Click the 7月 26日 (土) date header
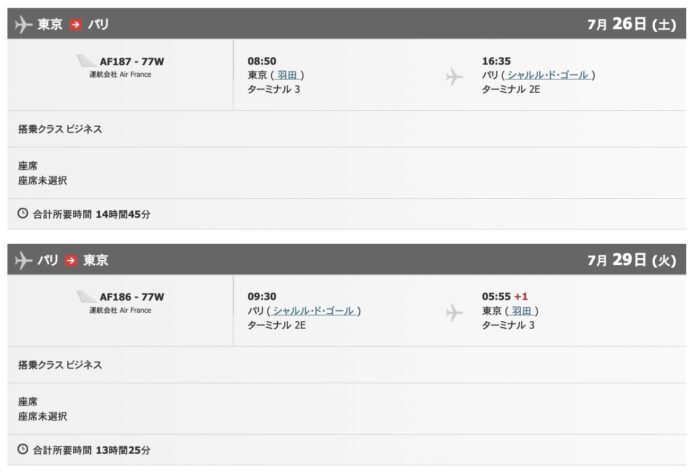This screenshot has width=700, height=476. [632, 24]
